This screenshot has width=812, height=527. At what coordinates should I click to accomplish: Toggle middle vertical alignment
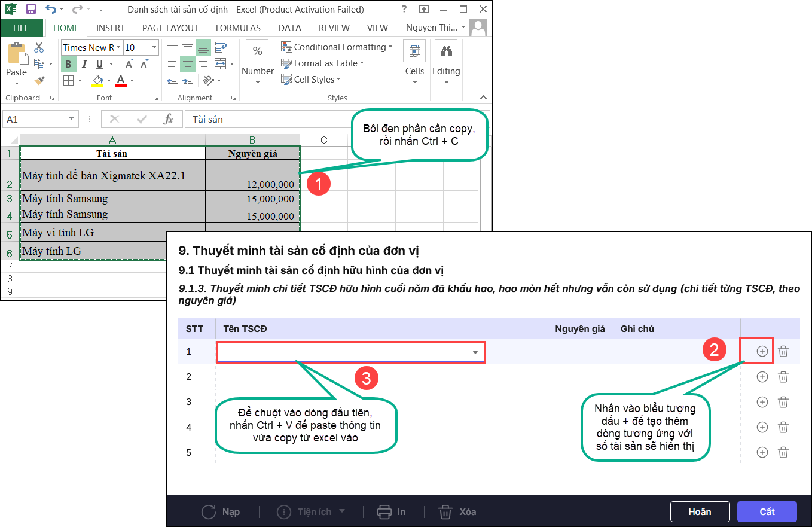coord(188,47)
